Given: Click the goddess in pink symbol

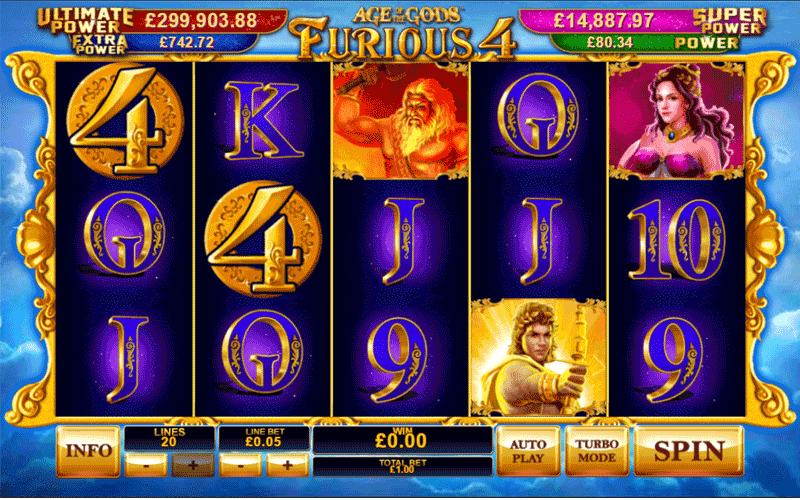Looking at the screenshot, I should [676, 121].
